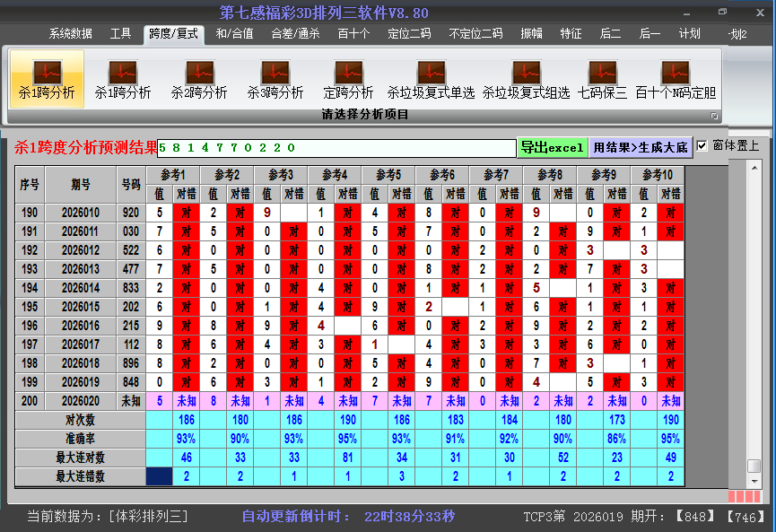Click the vertical scrollbar thumb
Viewport: 776px width, 532px height.
point(754,466)
